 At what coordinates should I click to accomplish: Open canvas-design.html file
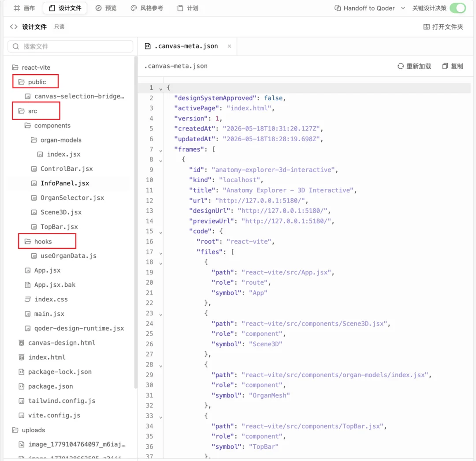[x=57, y=343]
